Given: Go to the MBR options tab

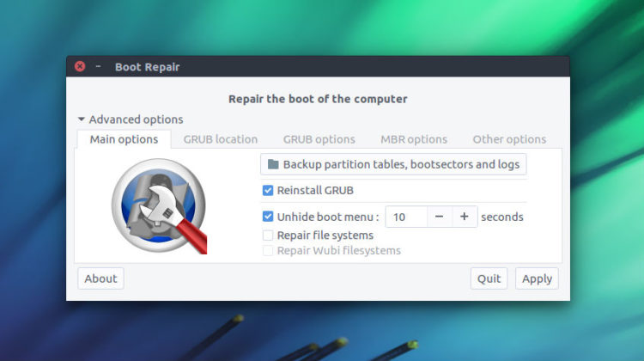Looking at the screenshot, I should click(x=414, y=139).
